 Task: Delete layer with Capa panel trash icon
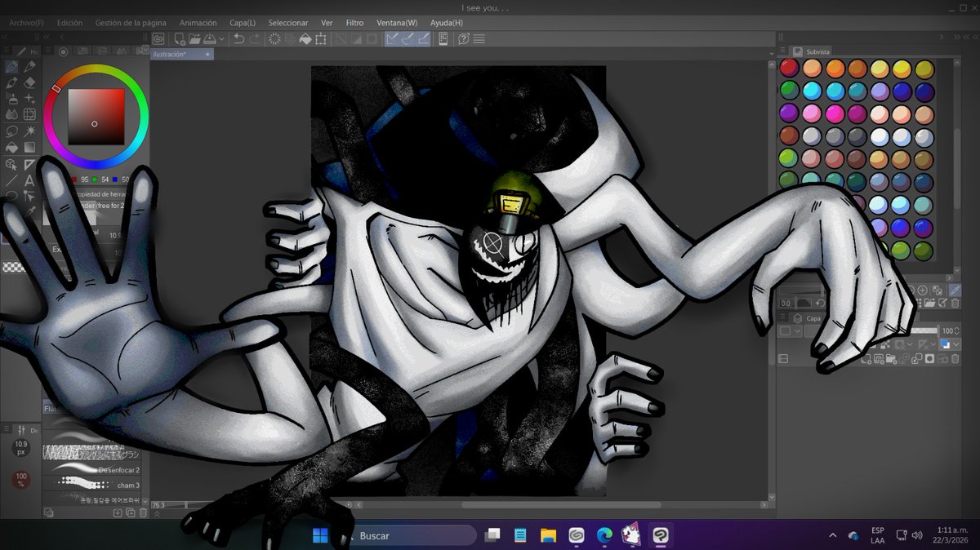[955, 358]
